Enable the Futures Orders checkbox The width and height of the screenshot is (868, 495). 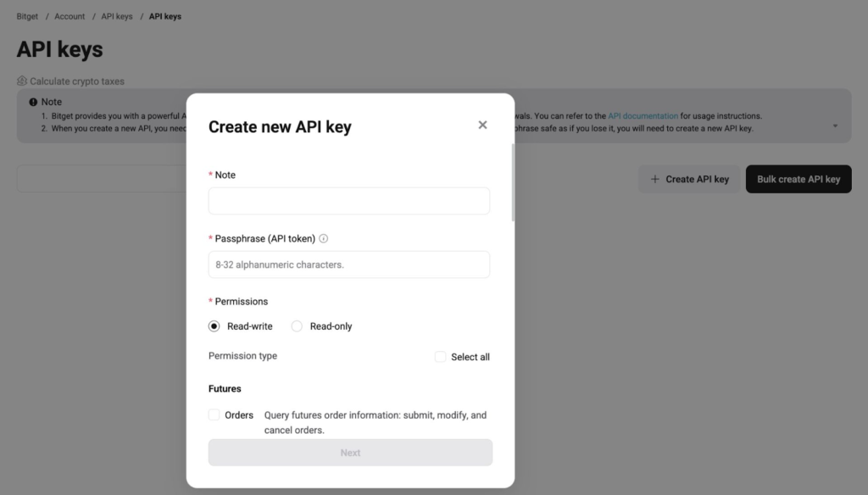(214, 415)
